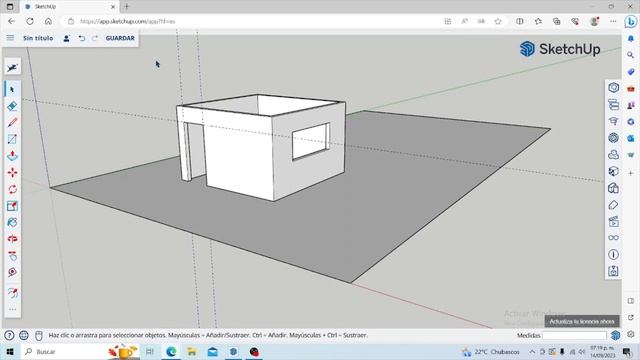Image resolution: width=640 pixels, height=360 pixels.
Task: Open weather widget 22°C Chubascos
Action: coord(491,352)
